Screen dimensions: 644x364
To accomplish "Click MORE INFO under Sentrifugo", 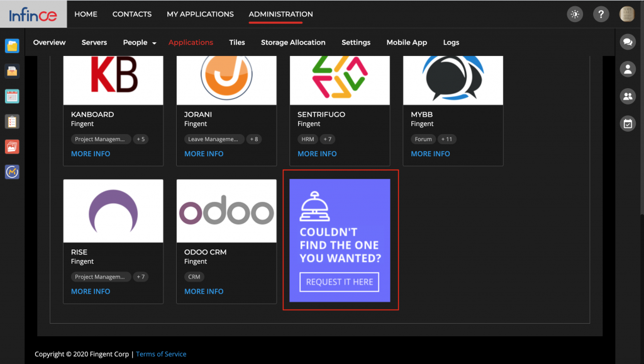I will 317,154.
